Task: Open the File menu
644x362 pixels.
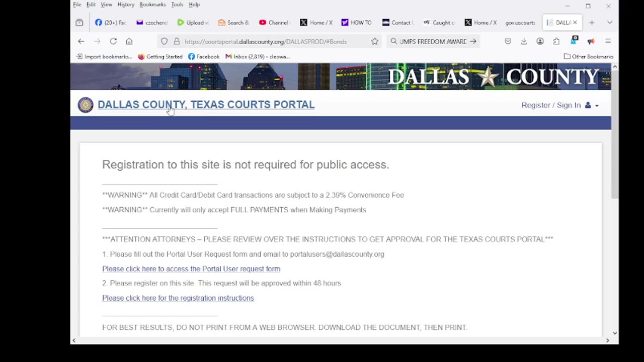Action: point(77,5)
